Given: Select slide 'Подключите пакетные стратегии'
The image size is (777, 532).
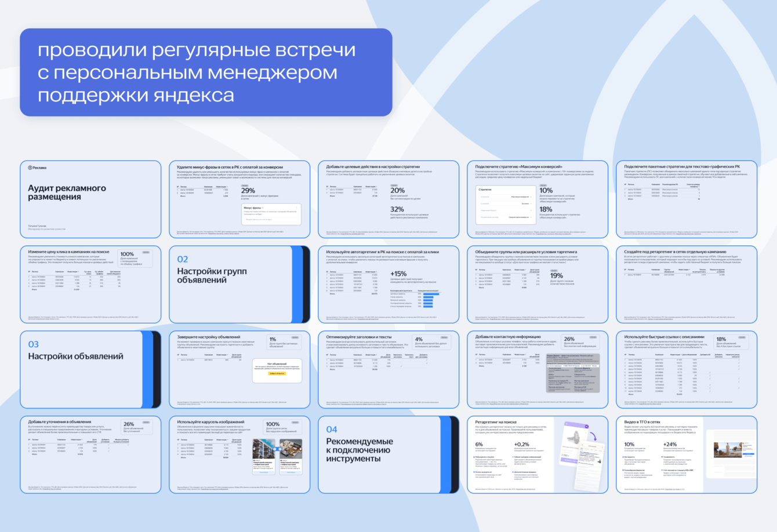Looking at the screenshot, I should (x=687, y=199).
